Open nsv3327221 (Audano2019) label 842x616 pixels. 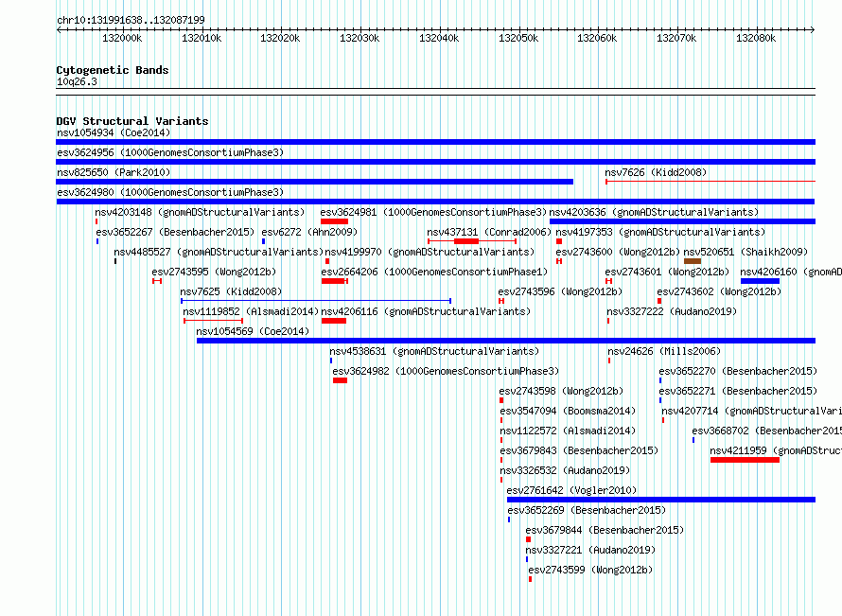[x=590, y=550]
